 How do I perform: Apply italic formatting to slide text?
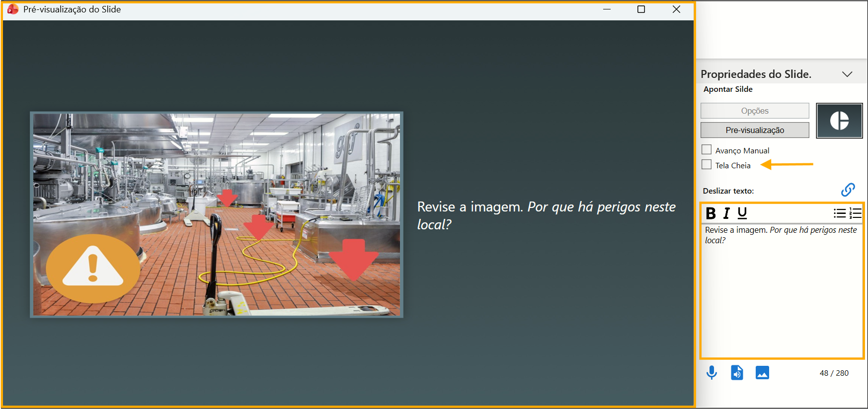(726, 213)
